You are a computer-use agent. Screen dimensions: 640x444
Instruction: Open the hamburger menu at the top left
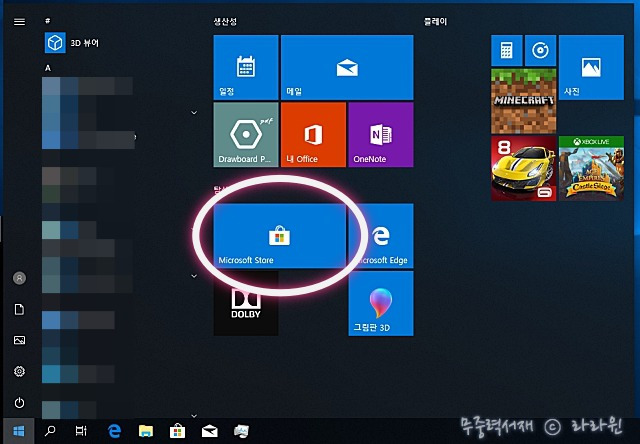(x=19, y=22)
